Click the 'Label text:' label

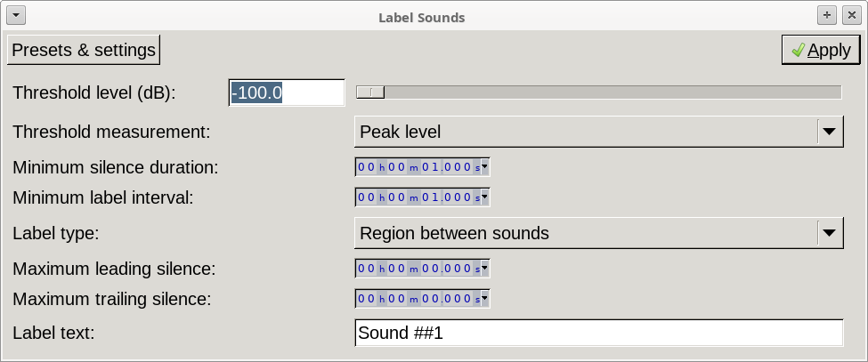tap(53, 334)
